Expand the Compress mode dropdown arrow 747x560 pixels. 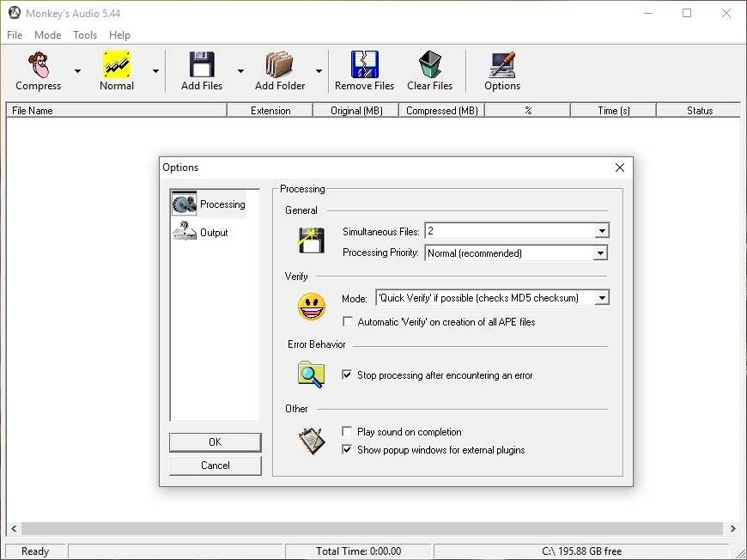tap(77, 71)
